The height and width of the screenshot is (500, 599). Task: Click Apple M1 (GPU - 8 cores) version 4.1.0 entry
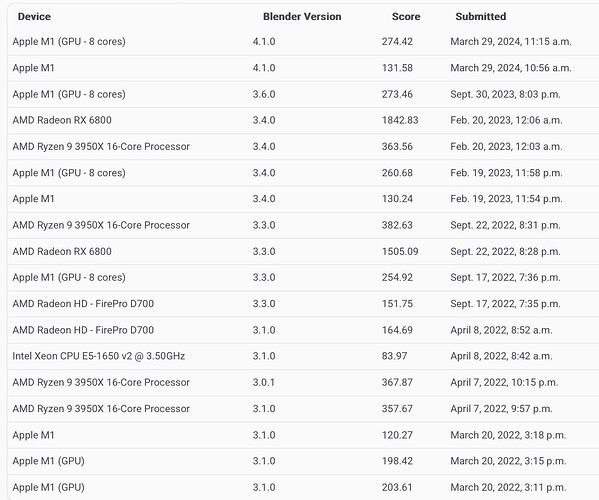point(303,42)
